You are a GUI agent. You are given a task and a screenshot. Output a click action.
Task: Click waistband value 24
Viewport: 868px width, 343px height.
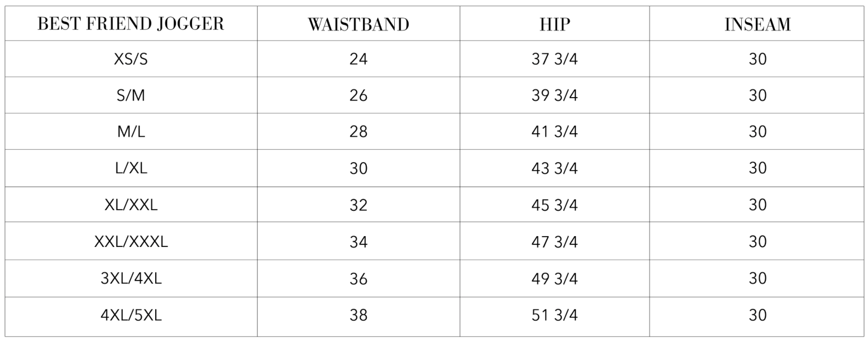pyautogui.click(x=358, y=59)
